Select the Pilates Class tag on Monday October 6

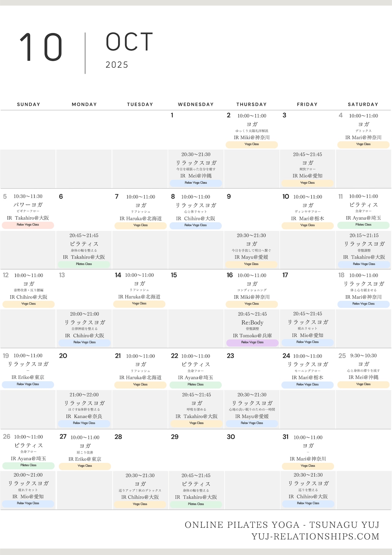click(84, 264)
